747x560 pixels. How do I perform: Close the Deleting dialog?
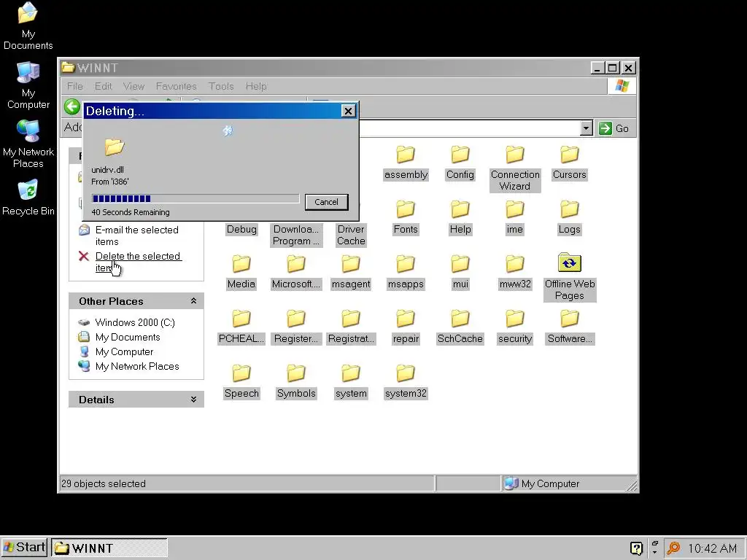348,111
